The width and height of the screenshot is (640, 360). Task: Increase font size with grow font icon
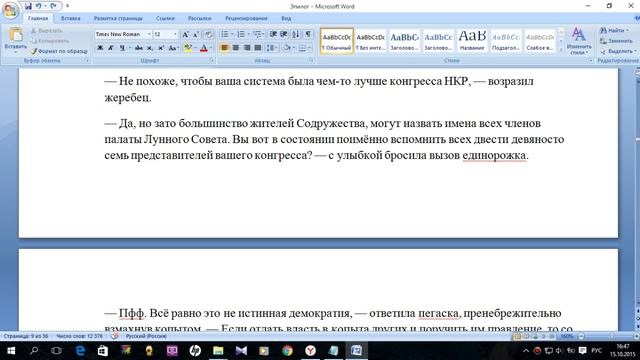click(185, 34)
